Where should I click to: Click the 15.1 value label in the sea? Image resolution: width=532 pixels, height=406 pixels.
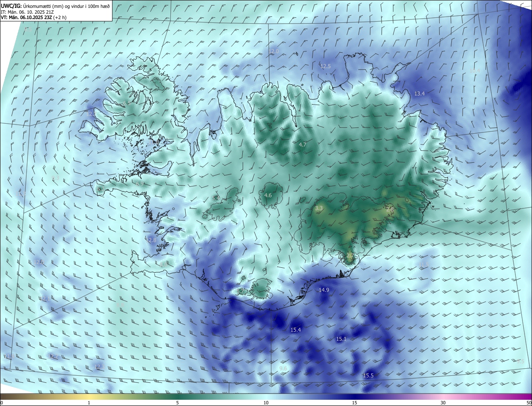[341, 339]
